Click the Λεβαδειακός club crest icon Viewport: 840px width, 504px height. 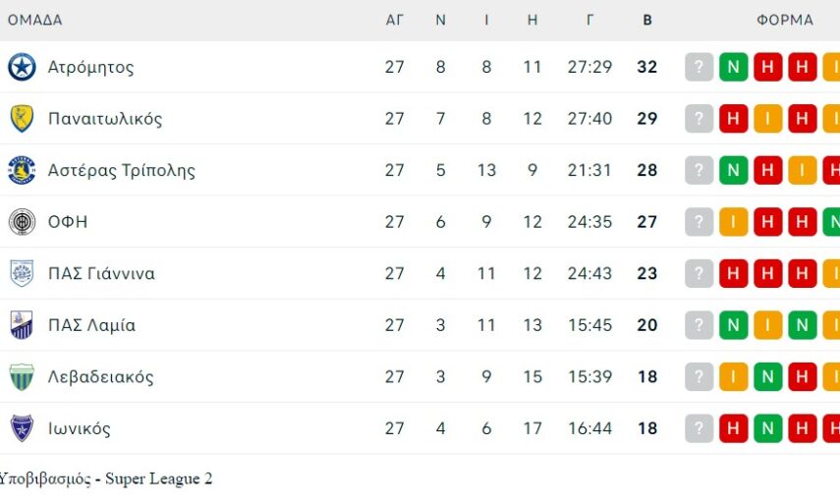point(22,376)
